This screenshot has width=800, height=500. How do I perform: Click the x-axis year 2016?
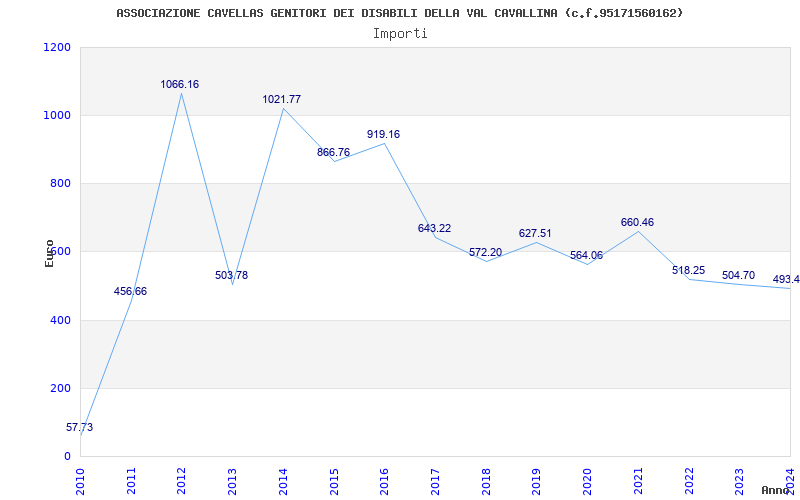point(384,481)
